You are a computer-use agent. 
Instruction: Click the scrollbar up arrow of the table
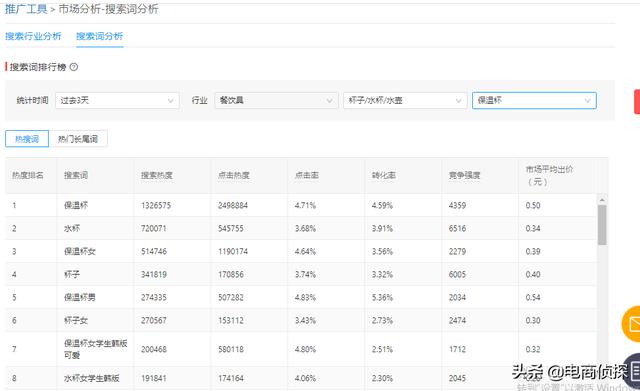[602, 200]
